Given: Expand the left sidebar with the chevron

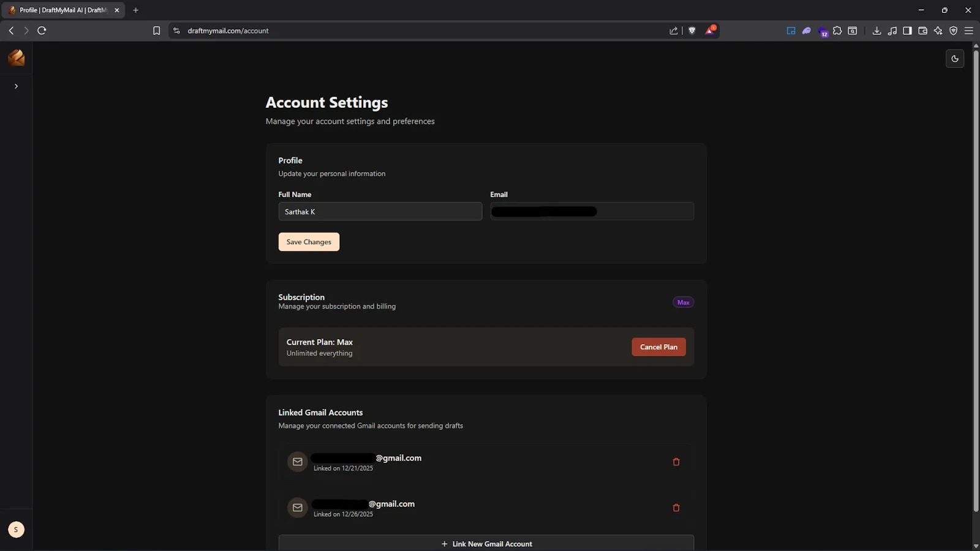Looking at the screenshot, I should 16,86.
